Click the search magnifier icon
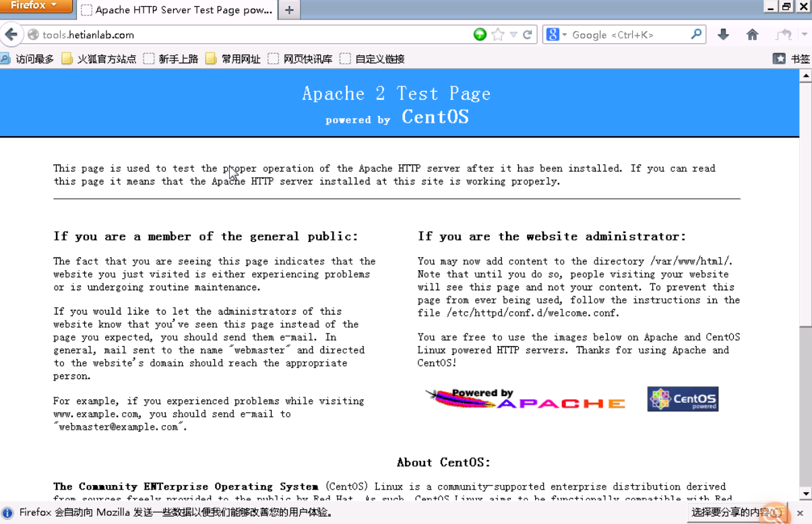 click(x=697, y=34)
